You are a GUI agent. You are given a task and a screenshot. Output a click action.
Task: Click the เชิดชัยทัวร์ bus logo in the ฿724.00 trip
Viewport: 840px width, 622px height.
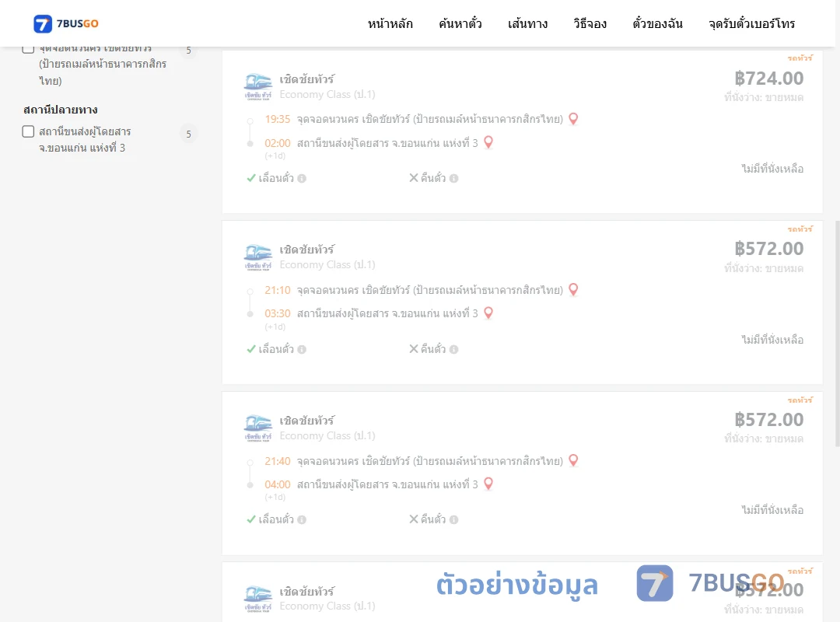coord(258,87)
